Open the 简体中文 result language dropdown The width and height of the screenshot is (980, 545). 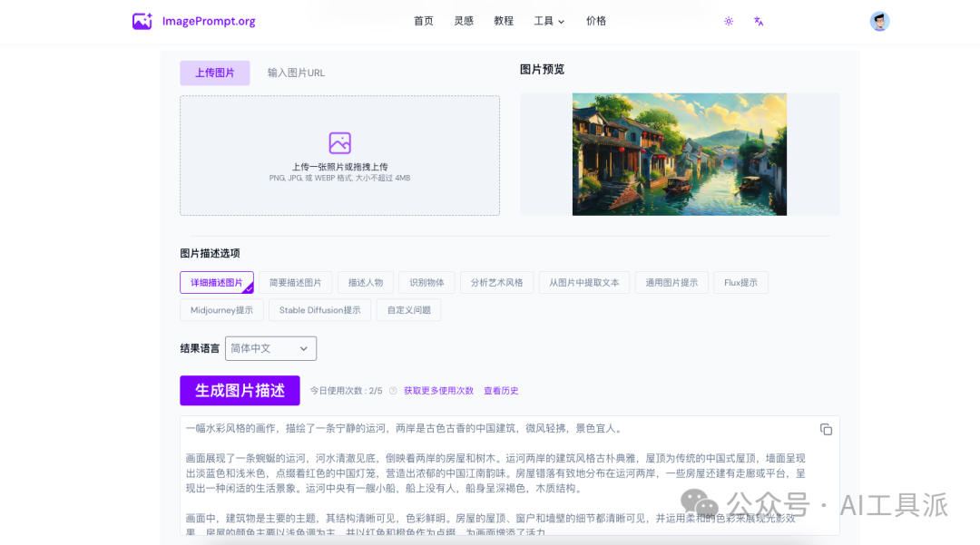point(270,348)
